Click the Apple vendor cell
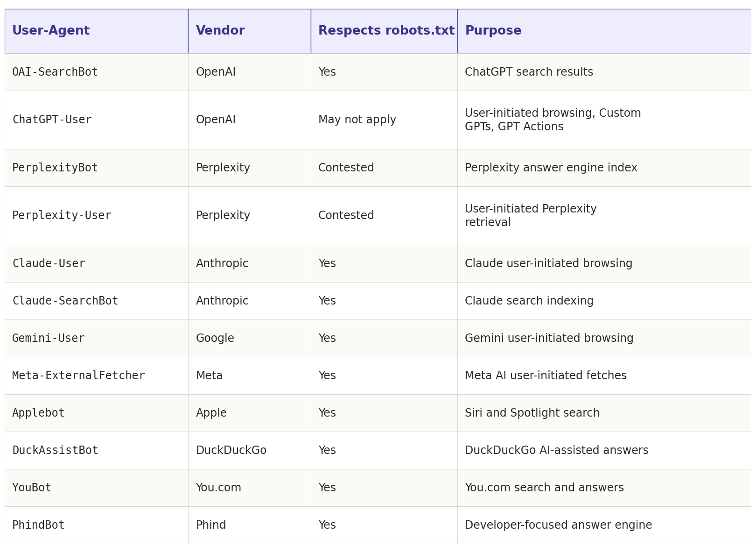 coord(249,413)
